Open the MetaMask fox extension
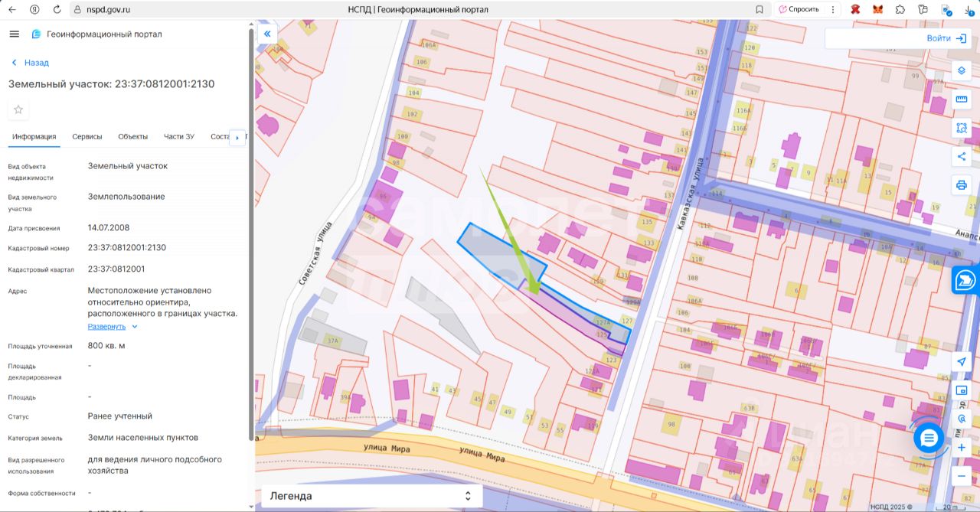 coord(878,10)
